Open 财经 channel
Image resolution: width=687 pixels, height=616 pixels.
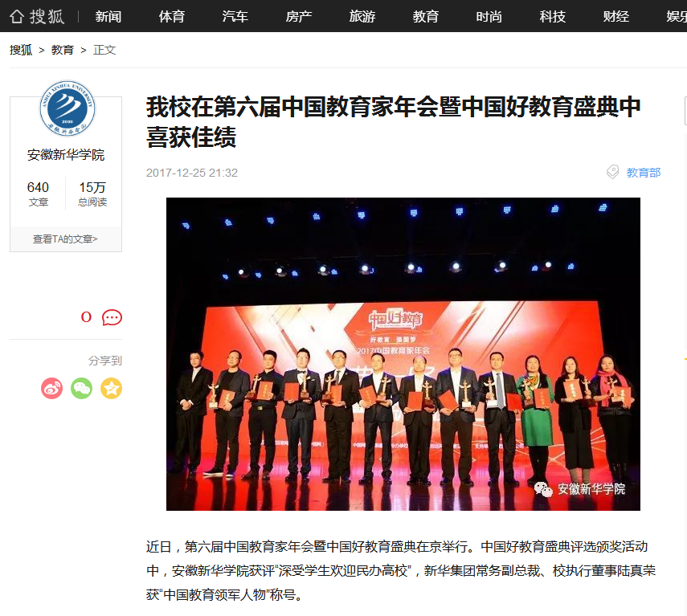(x=616, y=17)
